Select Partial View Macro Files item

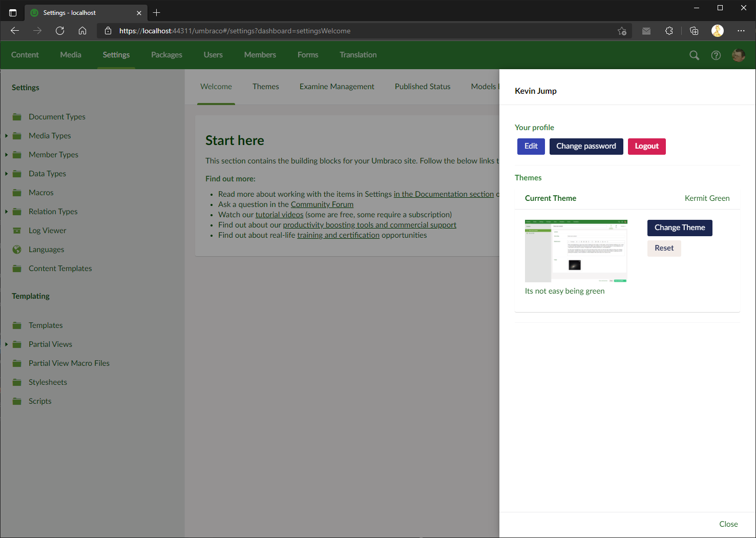click(69, 363)
